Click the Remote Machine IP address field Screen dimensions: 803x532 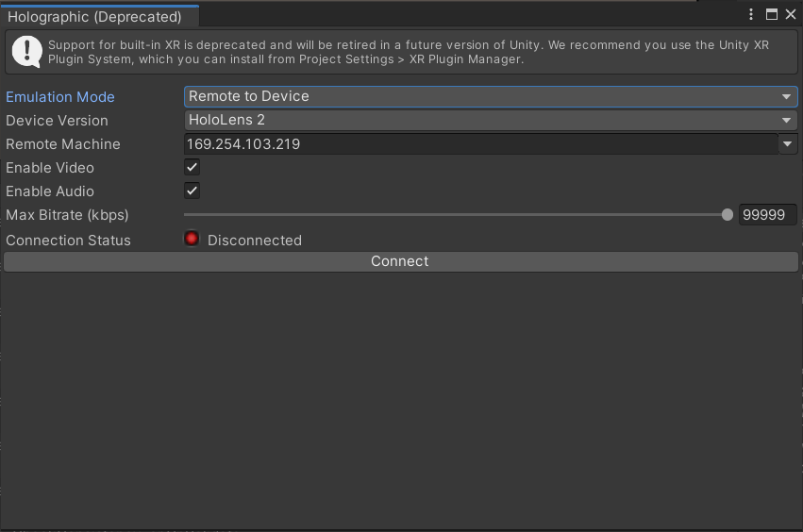(481, 144)
